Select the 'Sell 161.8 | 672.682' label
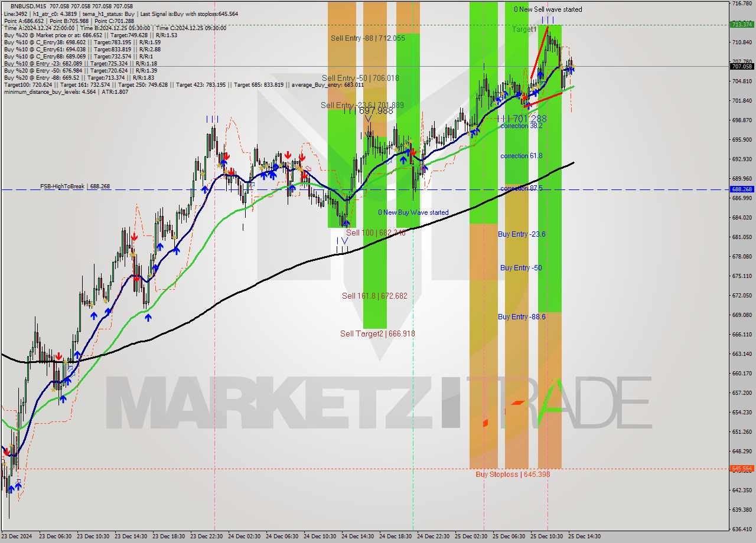This screenshot has width=756, height=543. (x=374, y=296)
